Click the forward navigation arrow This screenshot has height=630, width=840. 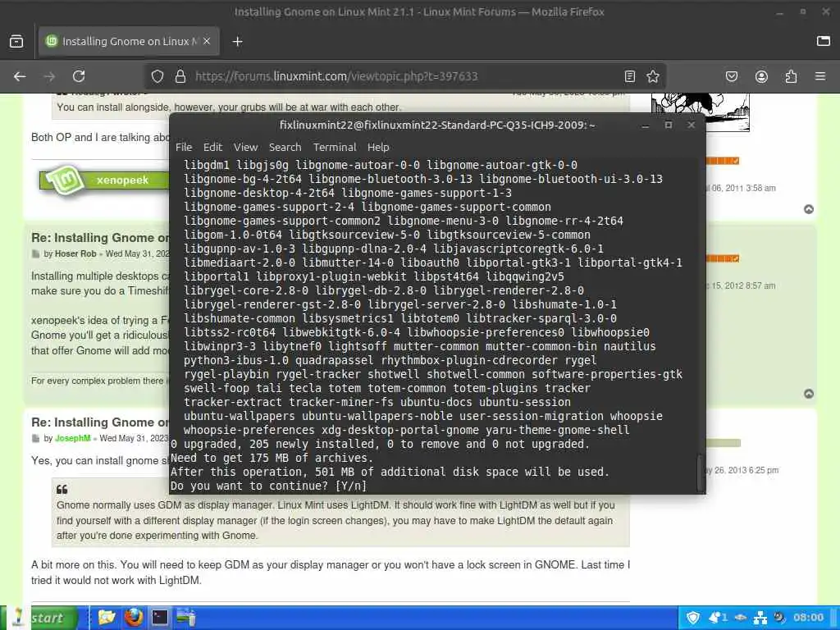tap(49, 76)
